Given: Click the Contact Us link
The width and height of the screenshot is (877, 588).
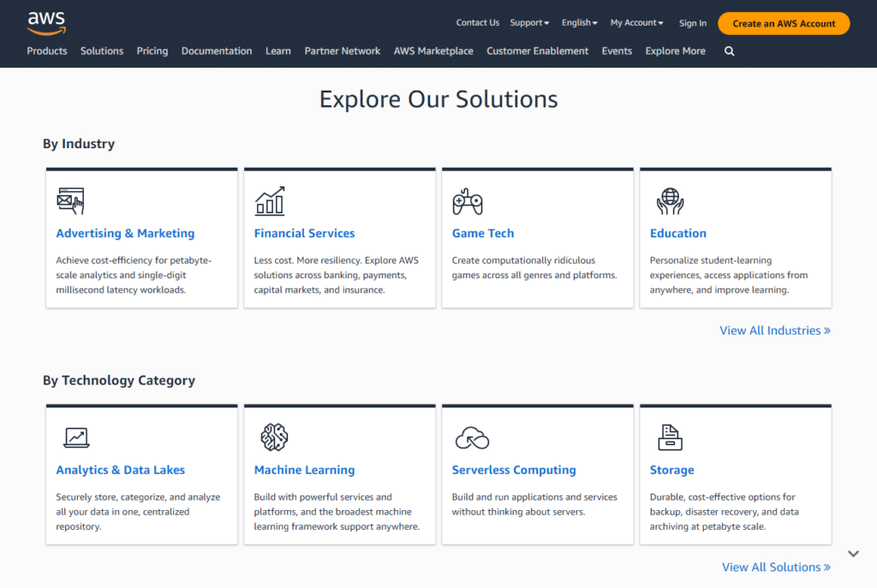Looking at the screenshot, I should coord(478,23).
